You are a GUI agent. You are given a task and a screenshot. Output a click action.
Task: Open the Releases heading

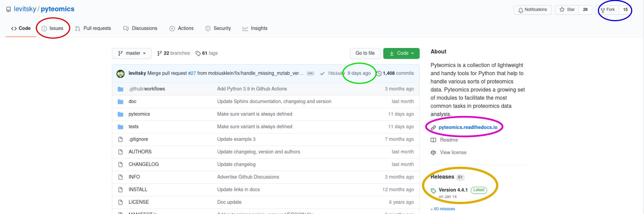(x=442, y=177)
